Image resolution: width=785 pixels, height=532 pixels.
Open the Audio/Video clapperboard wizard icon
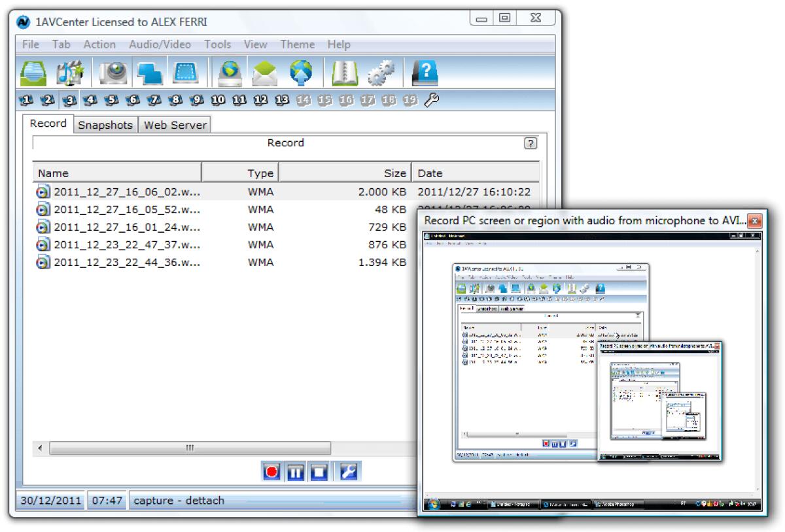click(x=69, y=72)
